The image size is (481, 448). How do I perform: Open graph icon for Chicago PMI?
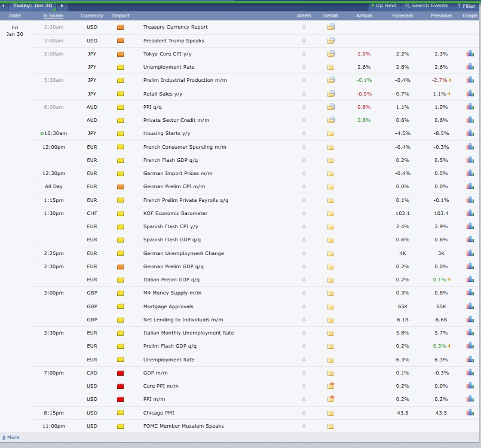(x=470, y=413)
